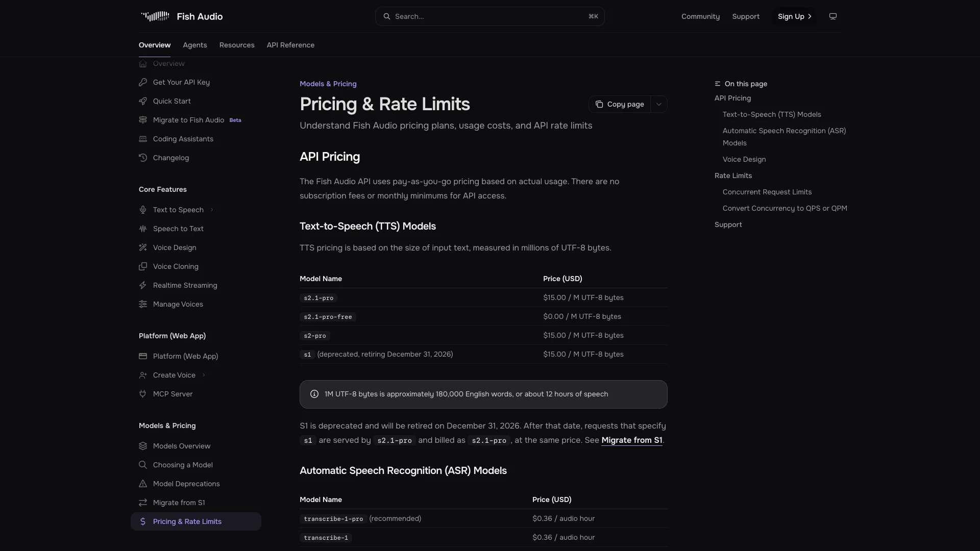Open the Copy page dropdown arrow
Image resolution: width=980 pixels, height=551 pixels.
pyautogui.click(x=659, y=104)
